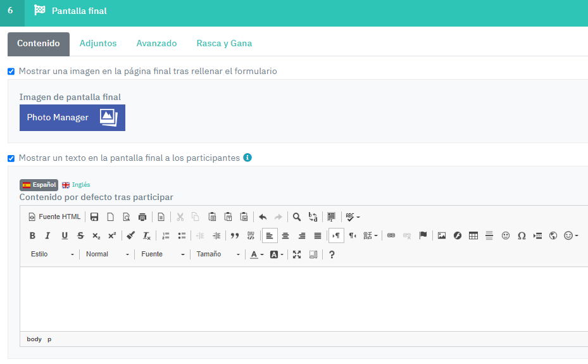Toggle left text alignment
The width and height of the screenshot is (588, 364).
click(270, 235)
